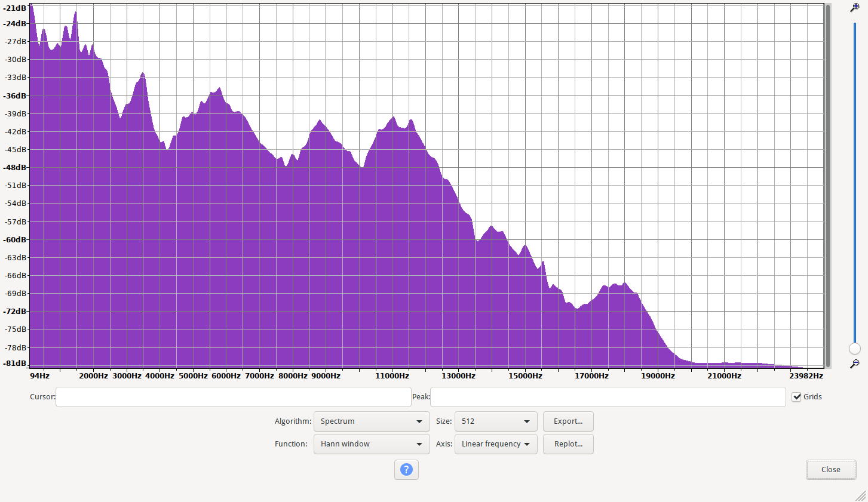Open the Size dropdown showing 512
The width and height of the screenshot is (868, 502).
(496, 421)
